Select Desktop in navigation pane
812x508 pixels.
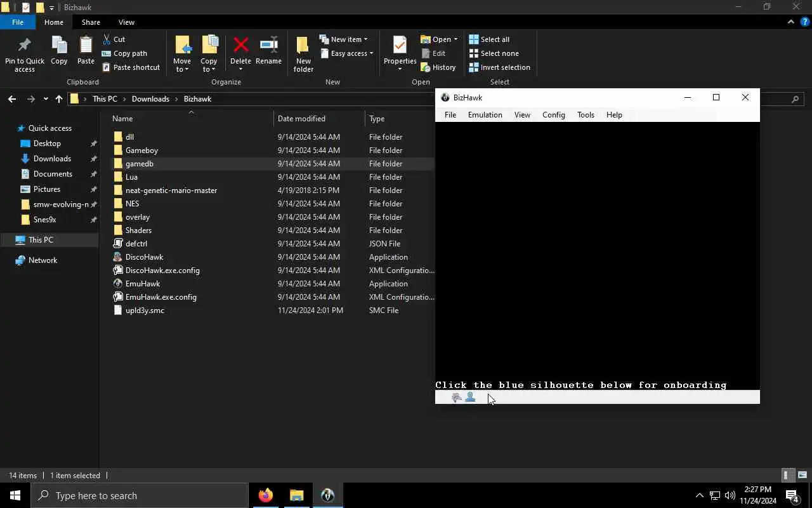(47, 144)
